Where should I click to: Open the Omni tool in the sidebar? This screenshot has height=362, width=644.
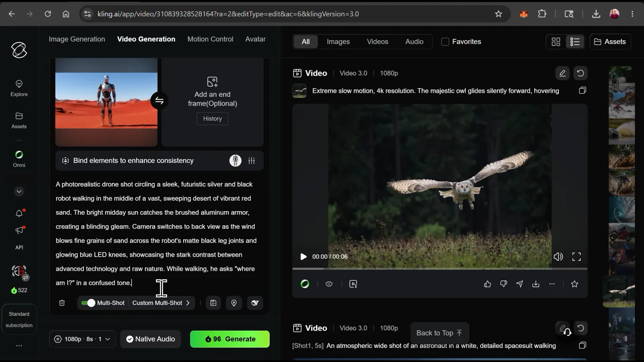pyautogui.click(x=19, y=159)
